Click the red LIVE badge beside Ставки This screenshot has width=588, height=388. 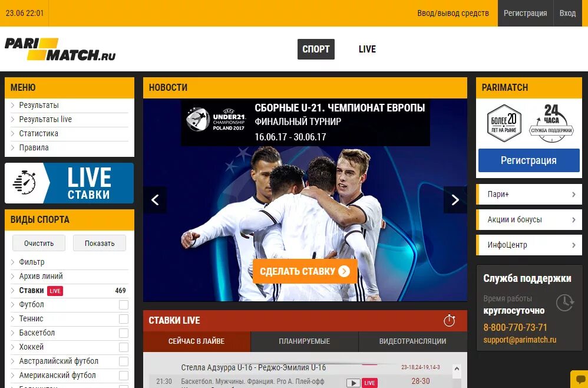pos(55,291)
